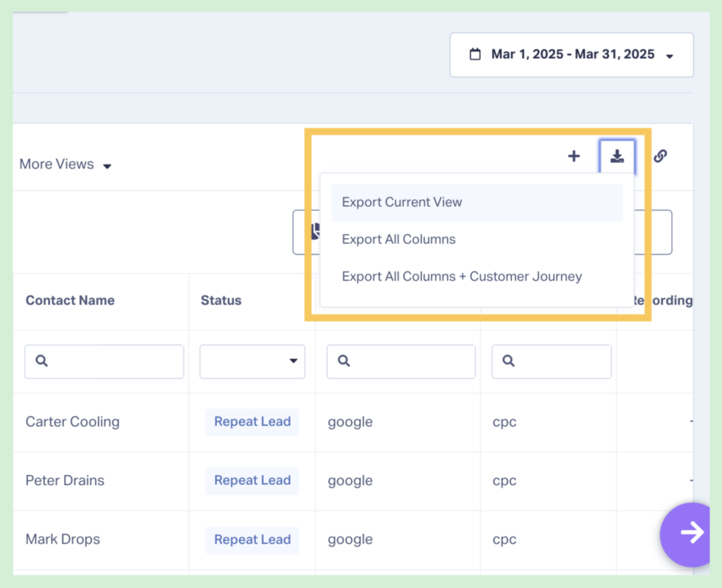Click the Repeat Lead badge for Mark Drops

coord(252,539)
